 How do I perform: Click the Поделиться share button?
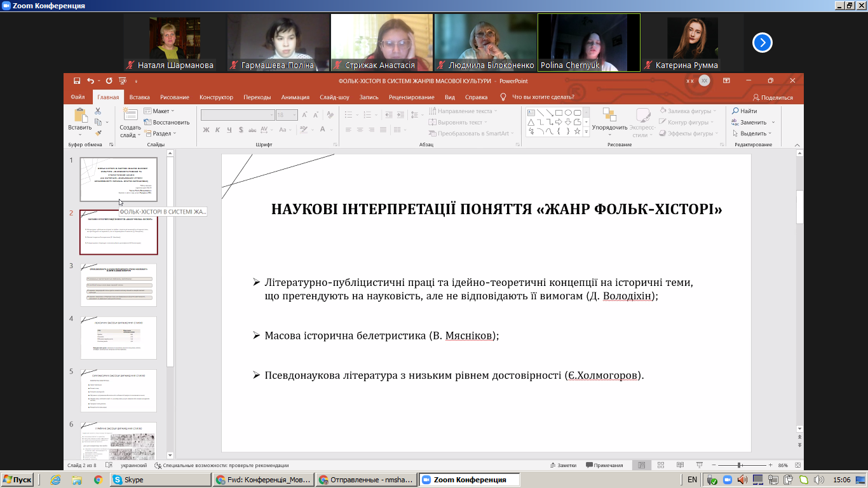(773, 97)
